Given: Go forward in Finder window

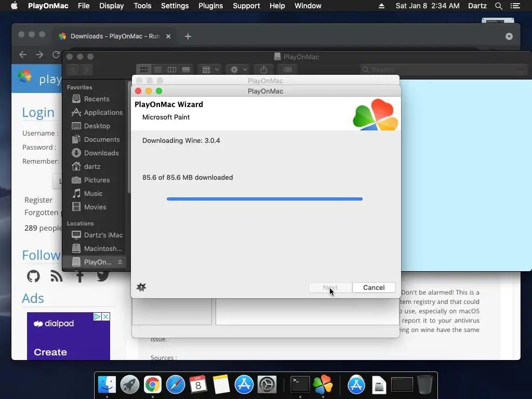Looking at the screenshot, I should click(x=87, y=70).
